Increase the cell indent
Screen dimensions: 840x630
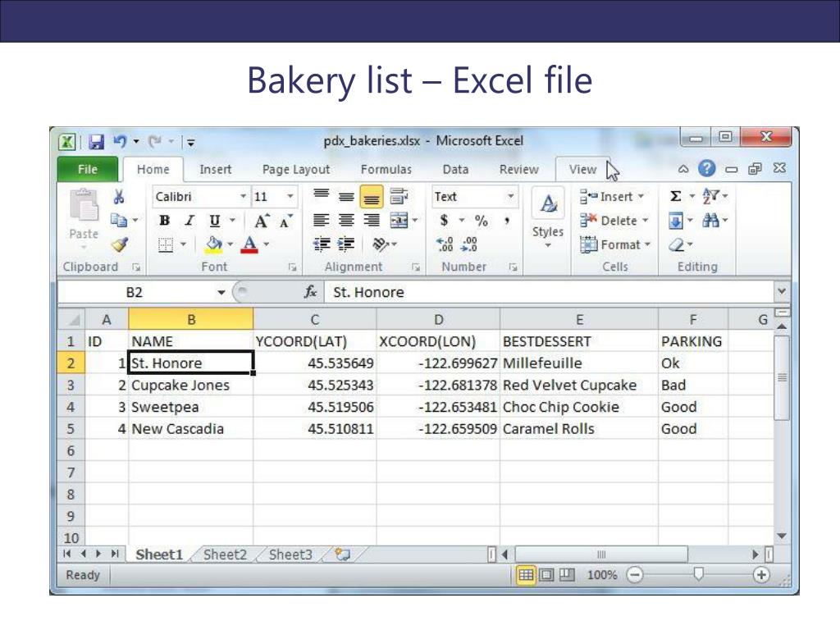coord(346,244)
